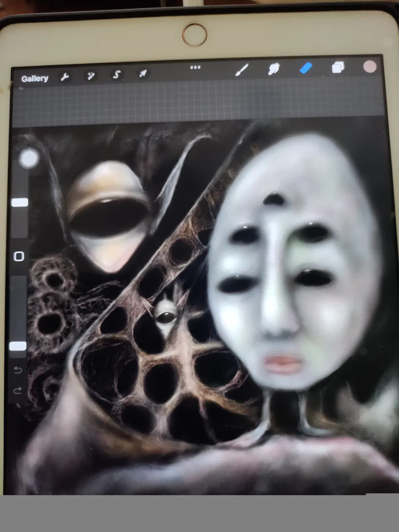Open the active color circle picker
The height and width of the screenshot is (532, 399).
click(370, 66)
